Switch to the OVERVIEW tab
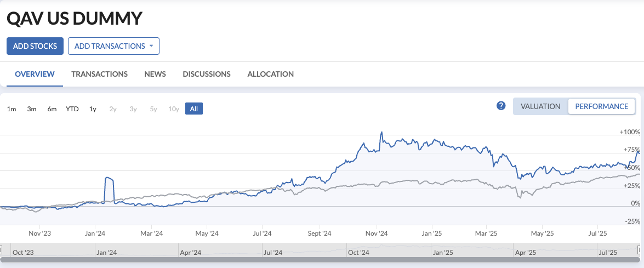This screenshot has width=644, height=268. (x=35, y=75)
